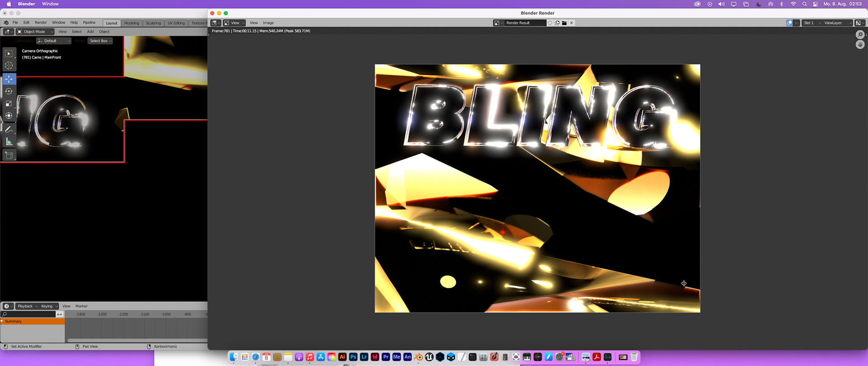Open the Keying dropdown in timeline
Image resolution: width=868 pixels, height=366 pixels.
click(x=49, y=306)
